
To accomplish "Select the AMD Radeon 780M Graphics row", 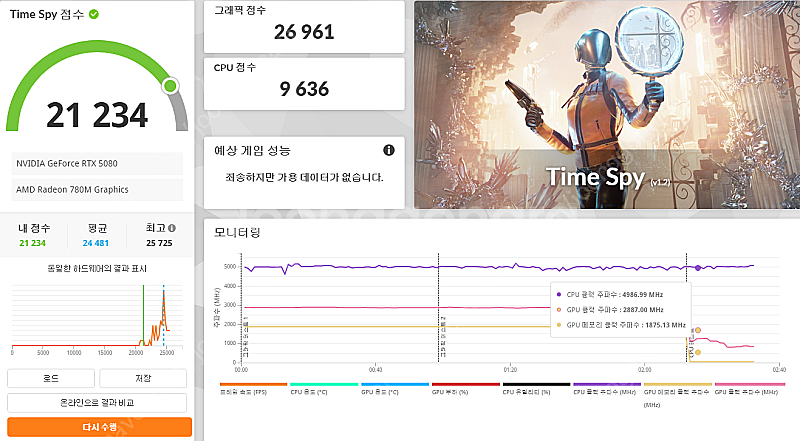I will tap(97, 189).
